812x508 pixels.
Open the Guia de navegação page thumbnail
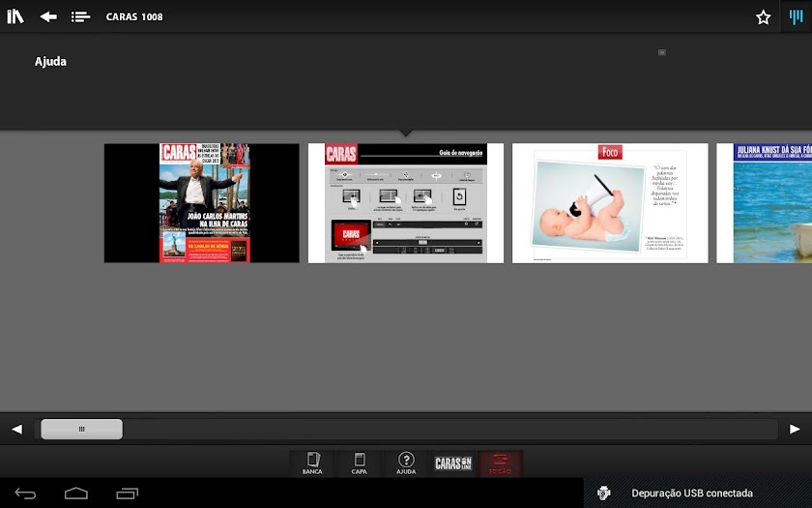(405, 203)
